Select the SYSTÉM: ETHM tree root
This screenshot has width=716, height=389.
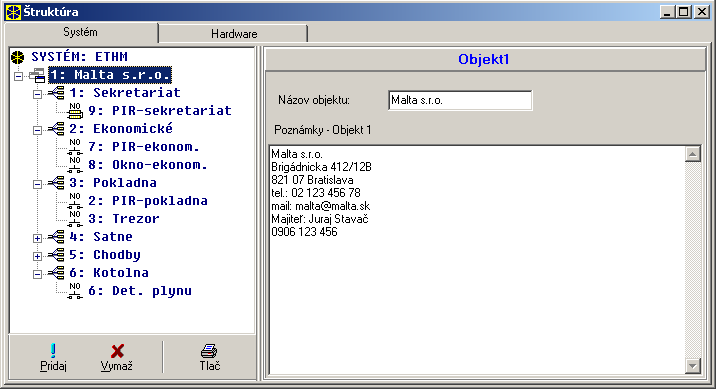pos(79,57)
